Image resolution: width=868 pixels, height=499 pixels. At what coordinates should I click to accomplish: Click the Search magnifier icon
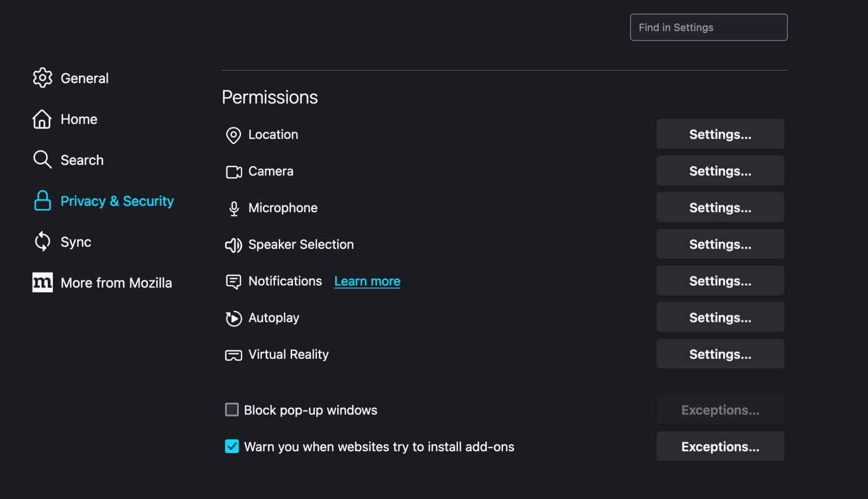click(x=42, y=159)
